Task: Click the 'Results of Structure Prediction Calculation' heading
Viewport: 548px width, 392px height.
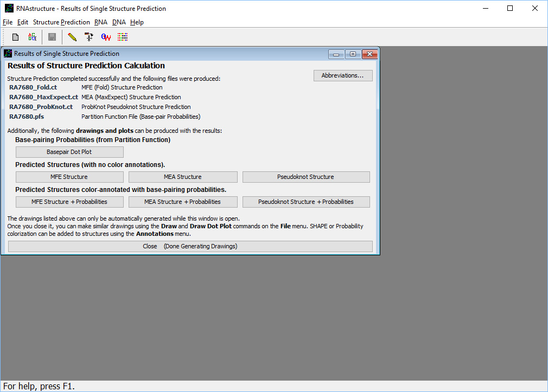Action: tap(86, 66)
